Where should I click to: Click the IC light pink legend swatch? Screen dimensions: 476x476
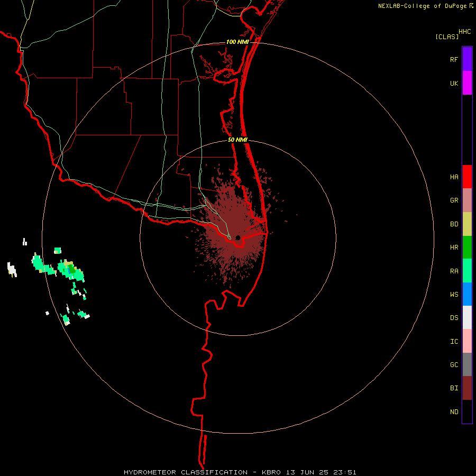click(x=467, y=341)
